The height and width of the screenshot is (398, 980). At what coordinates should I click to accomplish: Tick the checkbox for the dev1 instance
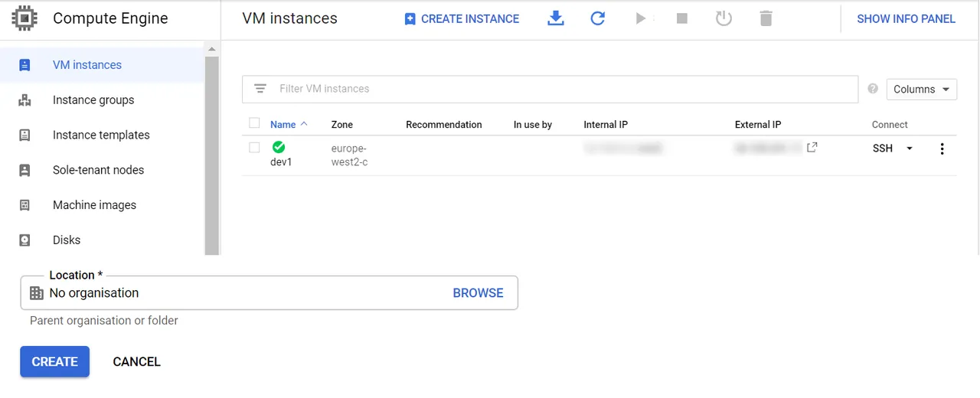(254, 148)
